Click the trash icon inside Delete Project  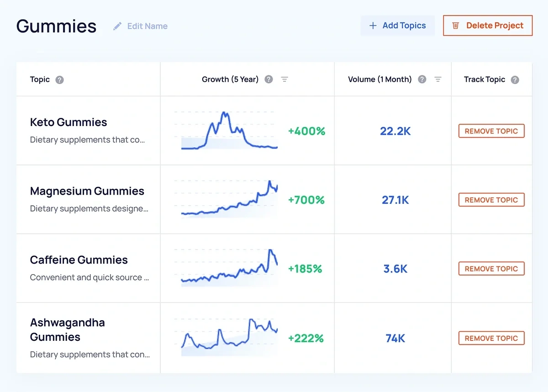[455, 26]
